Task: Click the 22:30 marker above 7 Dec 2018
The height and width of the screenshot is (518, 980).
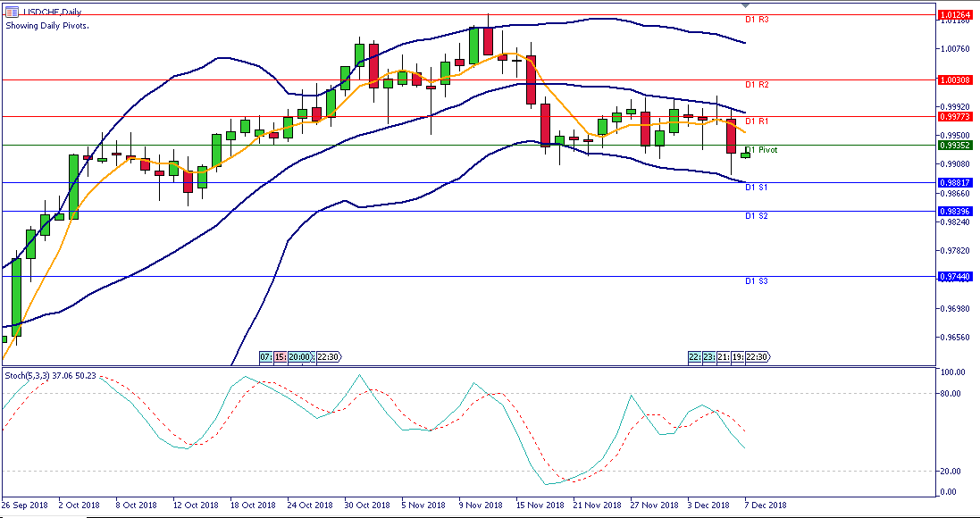Action: [x=757, y=356]
